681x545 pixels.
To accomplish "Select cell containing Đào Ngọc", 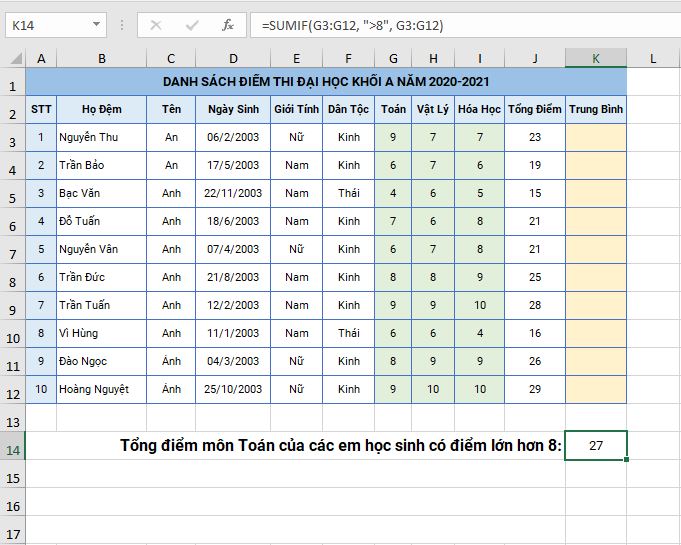I will coord(102,361).
